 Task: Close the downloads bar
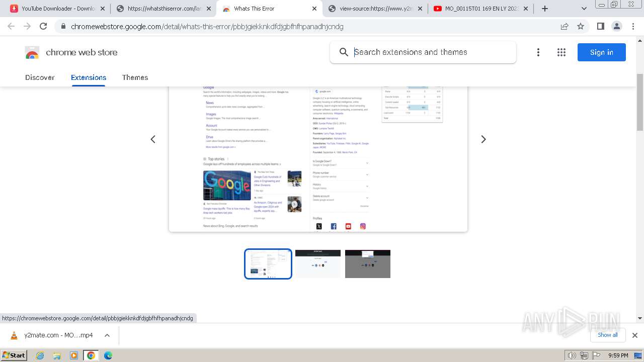pyautogui.click(x=635, y=335)
